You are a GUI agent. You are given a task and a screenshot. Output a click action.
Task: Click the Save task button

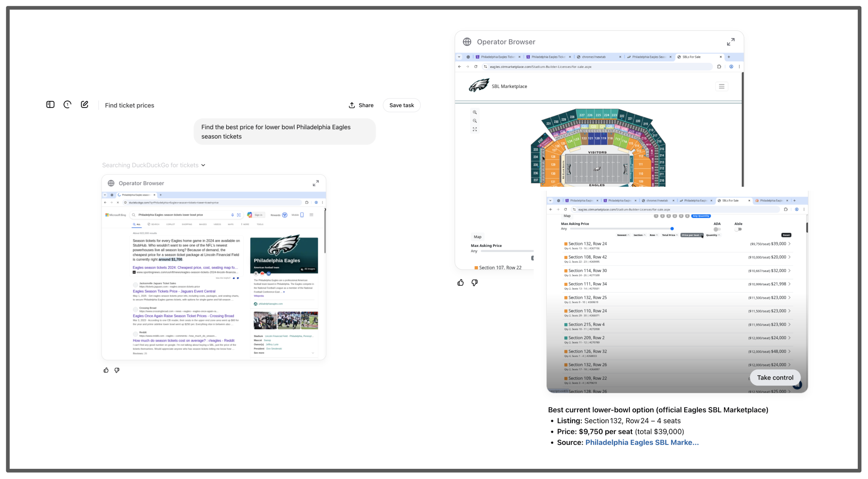pos(401,105)
